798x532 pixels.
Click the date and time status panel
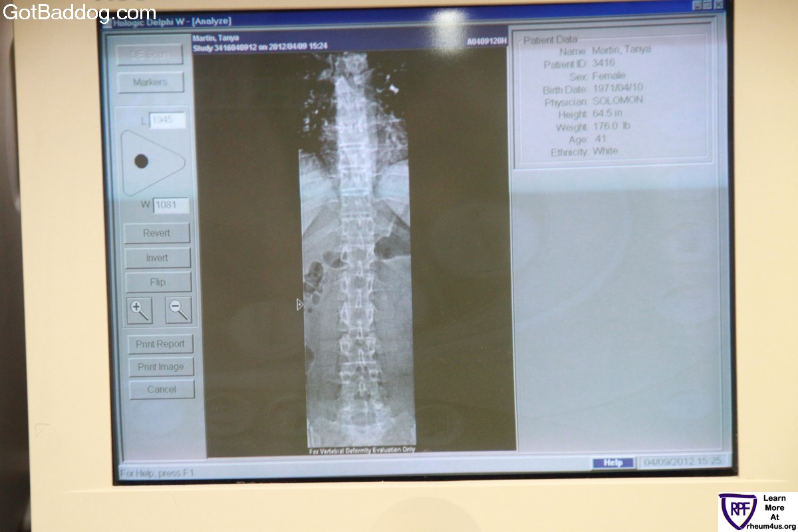tap(684, 462)
